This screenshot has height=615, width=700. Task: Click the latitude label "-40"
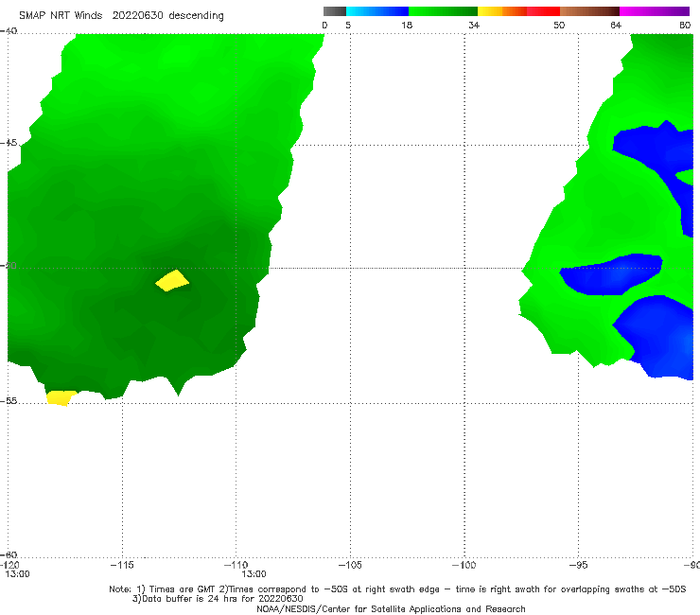pyautogui.click(x=9, y=31)
